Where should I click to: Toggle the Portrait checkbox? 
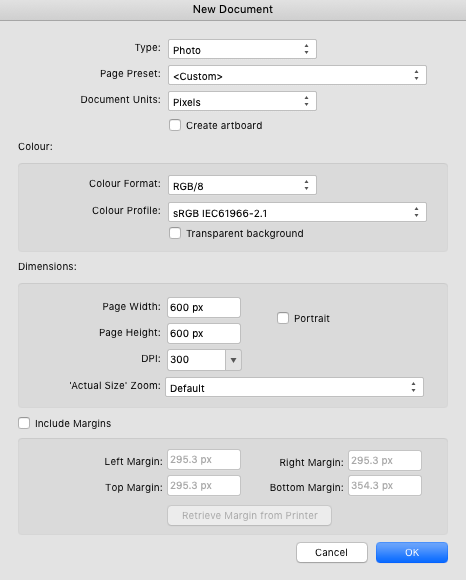(x=283, y=318)
